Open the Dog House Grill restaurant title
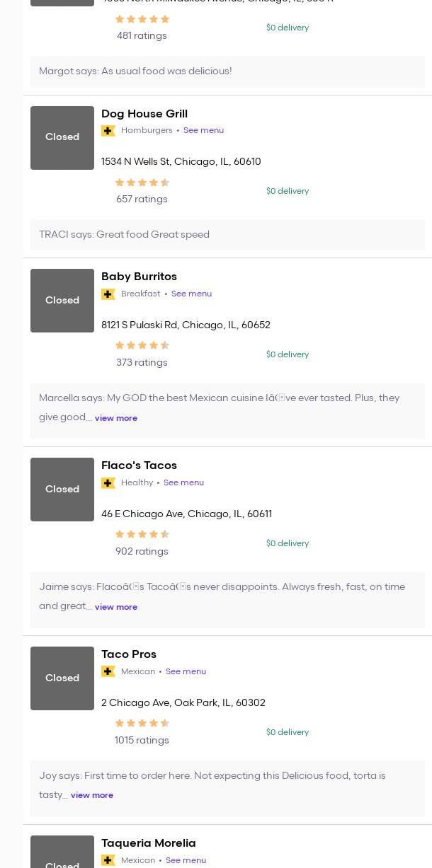Viewport: 432px width, 868px height. (144, 114)
